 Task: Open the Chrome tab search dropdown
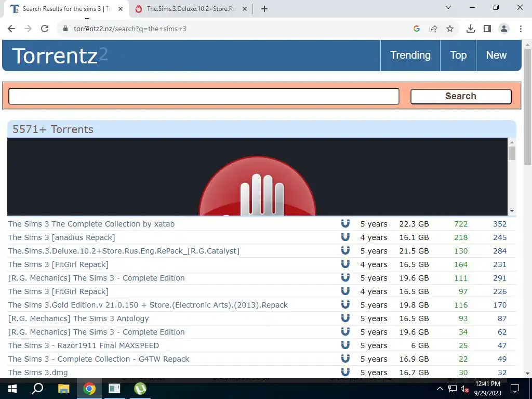tap(448, 7)
